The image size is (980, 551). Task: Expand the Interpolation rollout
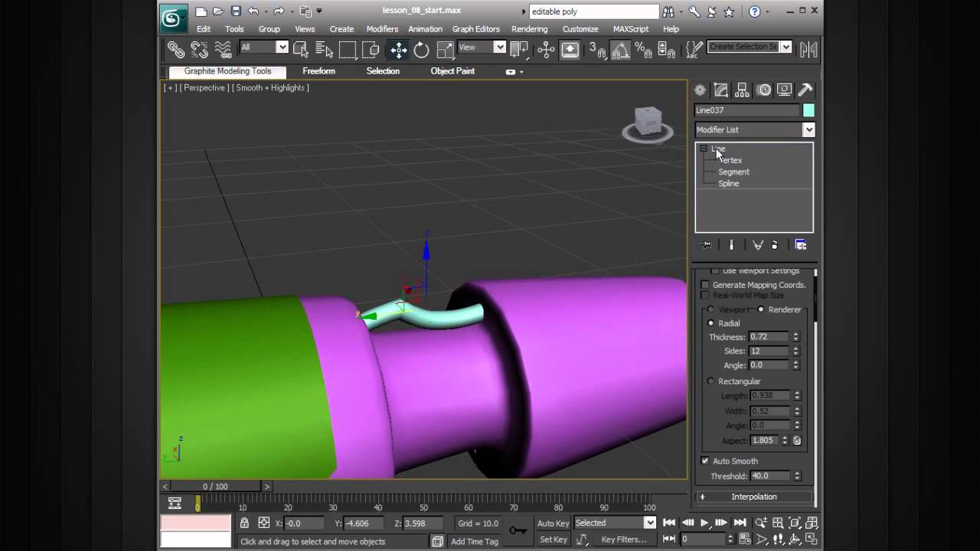click(754, 497)
